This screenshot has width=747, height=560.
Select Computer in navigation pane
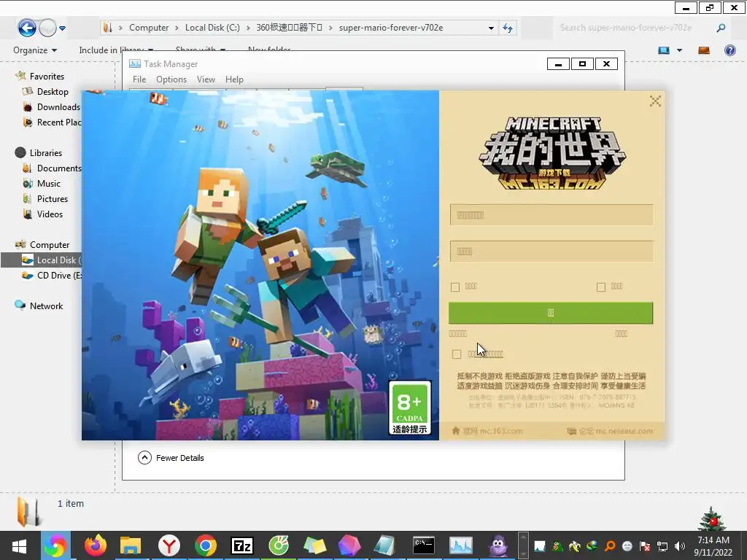click(x=50, y=245)
